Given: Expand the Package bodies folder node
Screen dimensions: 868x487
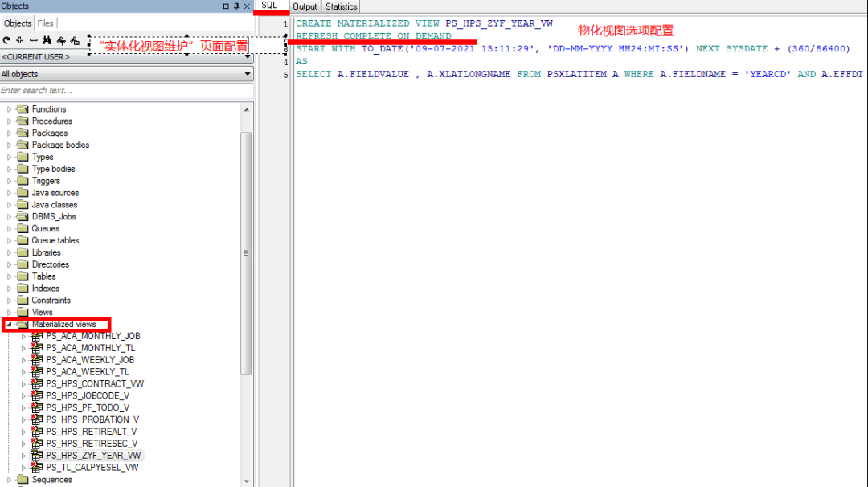Looking at the screenshot, I should click(9, 145).
